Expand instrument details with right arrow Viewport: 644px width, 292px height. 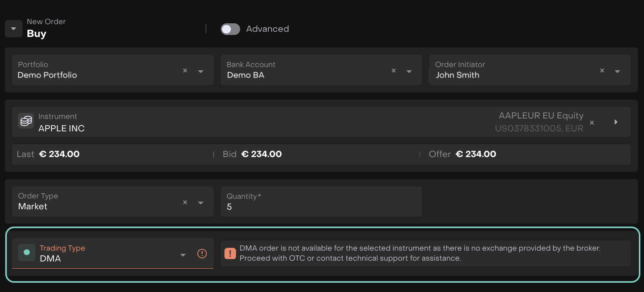pyautogui.click(x=615, y=122)
